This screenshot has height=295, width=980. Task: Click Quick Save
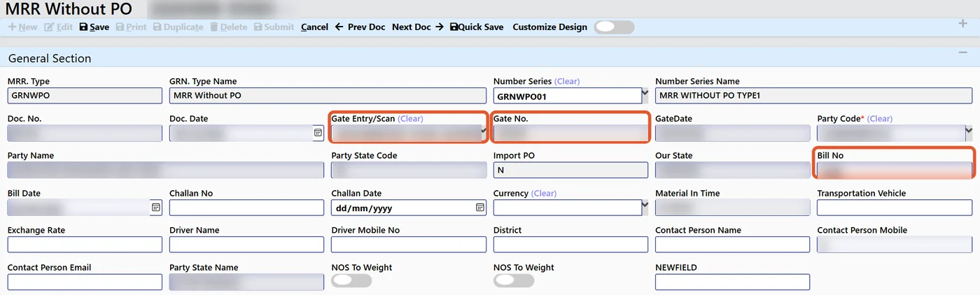click(477, 27)
